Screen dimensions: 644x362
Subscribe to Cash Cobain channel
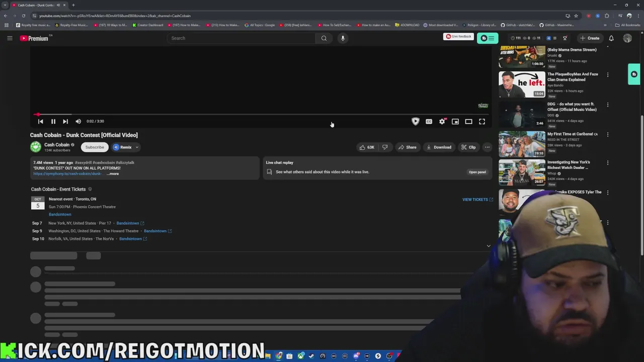point(95,147)
